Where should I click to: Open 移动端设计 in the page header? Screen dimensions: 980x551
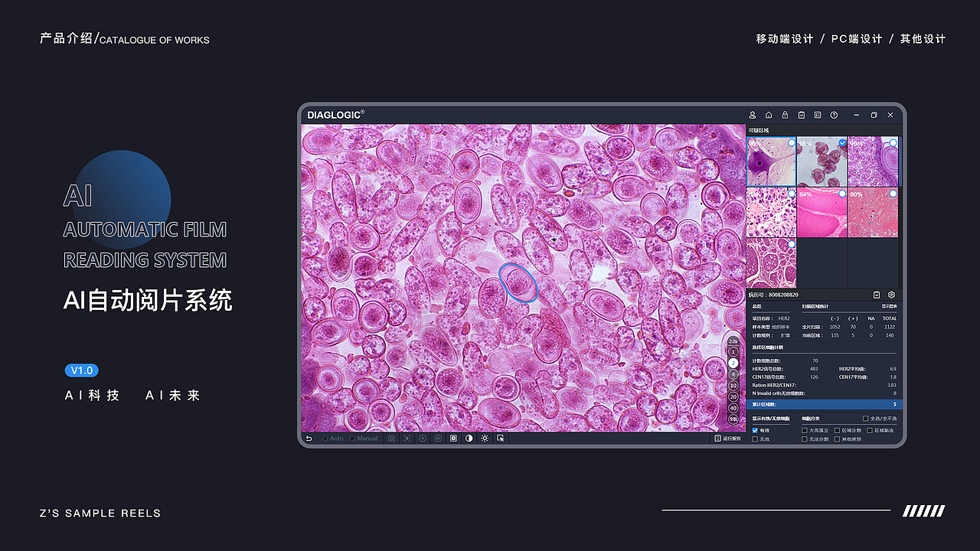point(785,39)
